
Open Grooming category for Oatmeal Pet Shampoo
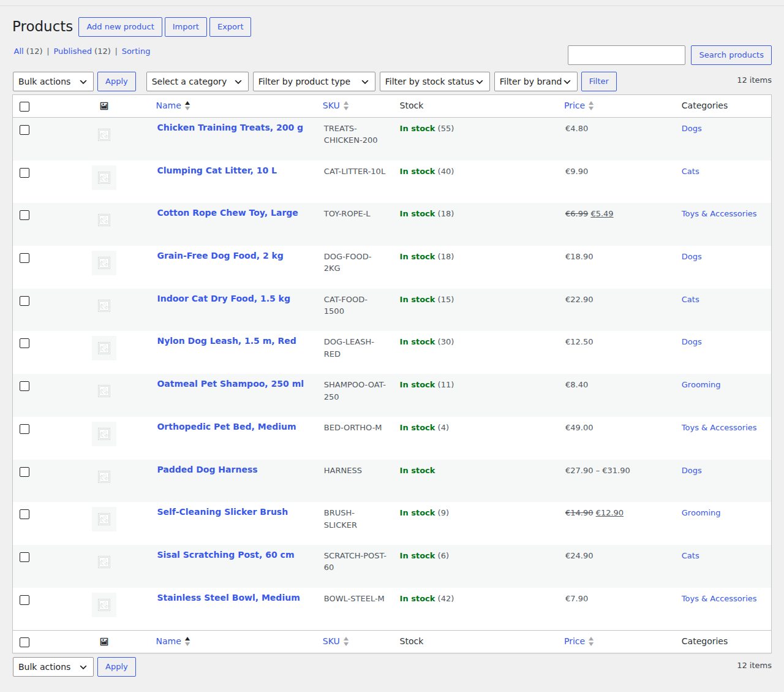(x=701, y=385)
